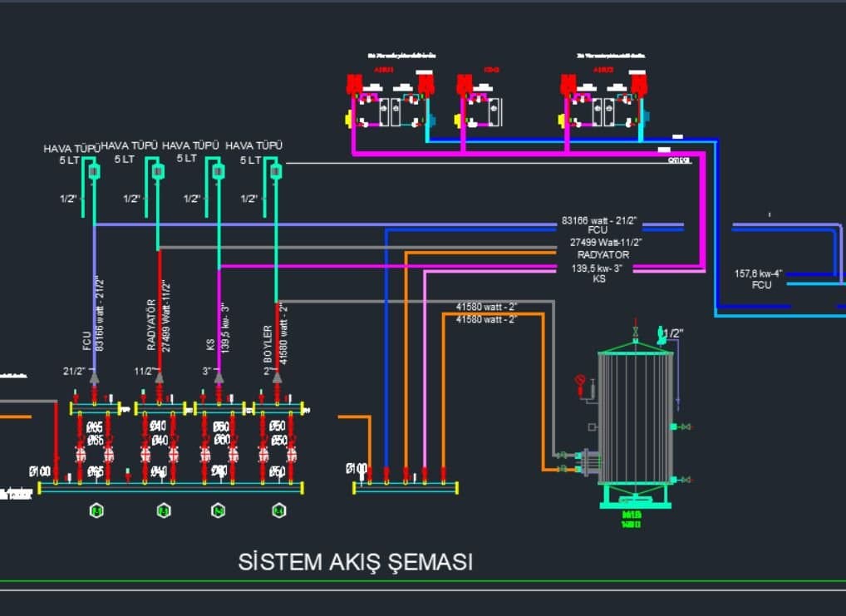Click the green 1/2" valve atop the tank
Screen dimensions: 846x616
(661, 335)
